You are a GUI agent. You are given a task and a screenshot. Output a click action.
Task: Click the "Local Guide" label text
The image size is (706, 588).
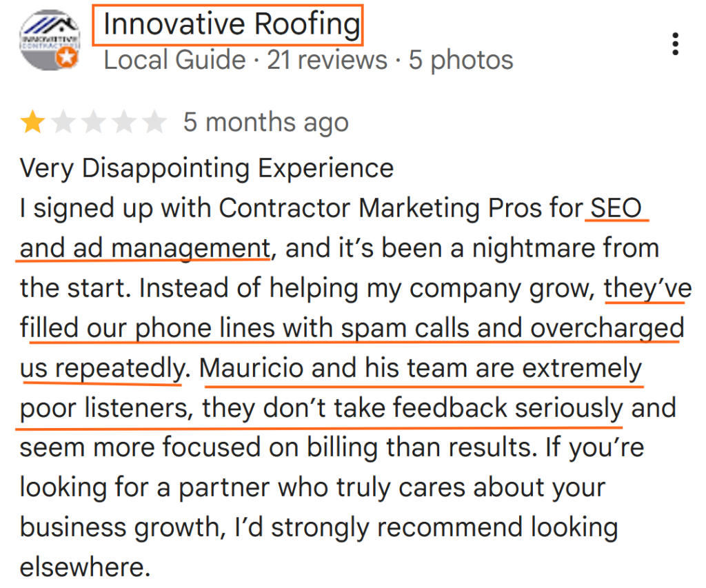tap(174, 60)
